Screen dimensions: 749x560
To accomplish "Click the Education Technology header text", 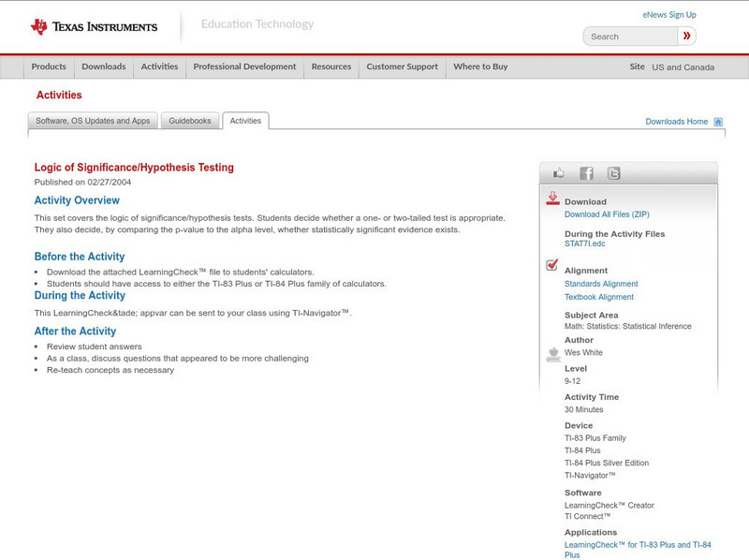I will point(257,24).
